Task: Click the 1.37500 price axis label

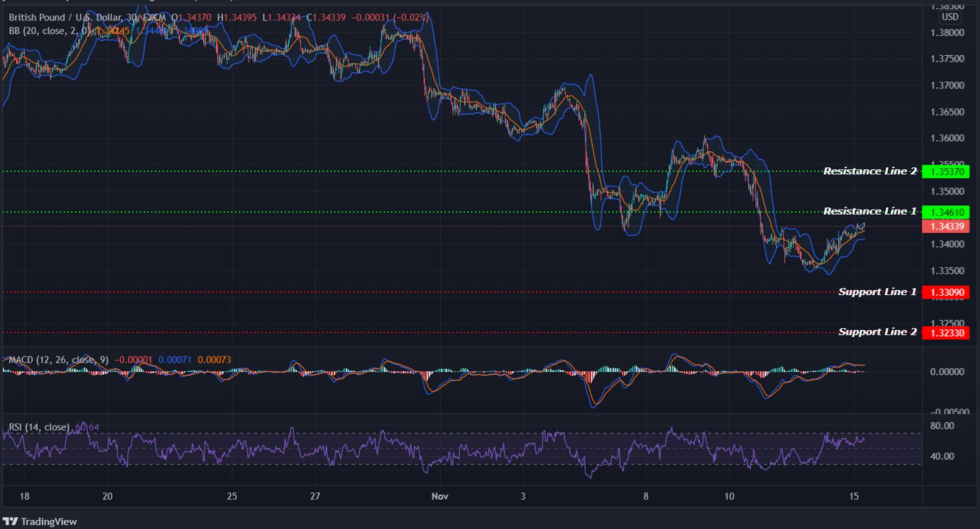Action: pos(947,59)
